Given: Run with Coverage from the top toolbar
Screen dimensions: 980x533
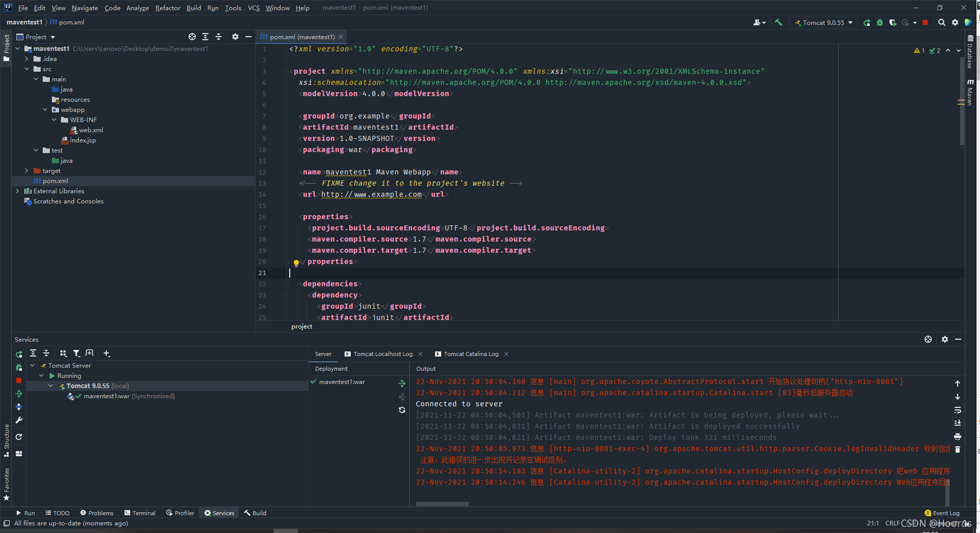Looking at the screenshot, I should coord(893,22).
